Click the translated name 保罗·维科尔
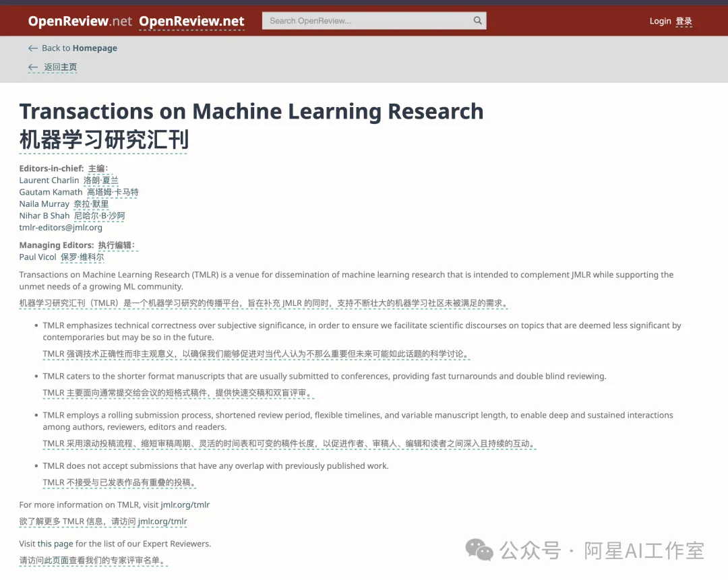 click(82, 257)
